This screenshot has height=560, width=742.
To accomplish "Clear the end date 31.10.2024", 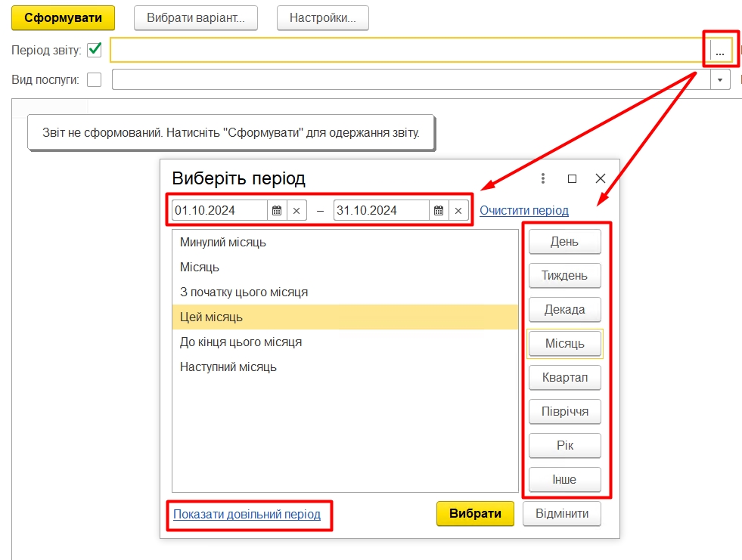I will [x=458, y=211].
